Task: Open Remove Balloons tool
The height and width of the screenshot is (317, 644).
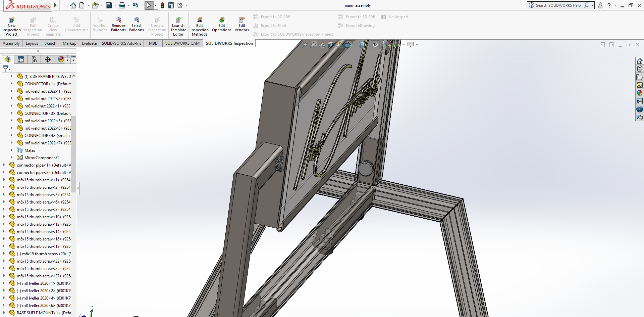Action: pos(118,25)
